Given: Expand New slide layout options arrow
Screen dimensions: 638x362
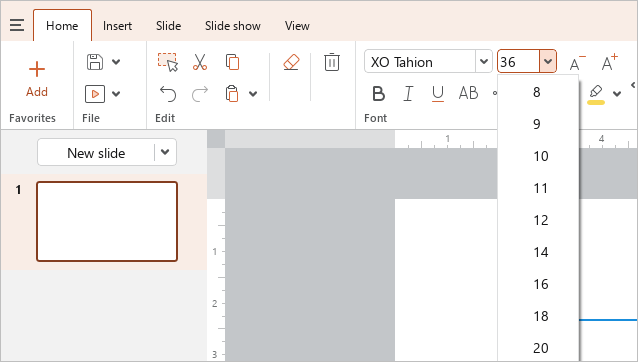Looking at the screenshot, I should click(165, 152).
